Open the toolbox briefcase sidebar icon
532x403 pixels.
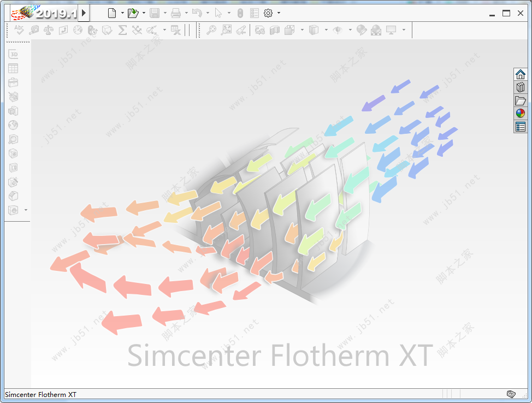pyautogui.click(x=13, y=82)
